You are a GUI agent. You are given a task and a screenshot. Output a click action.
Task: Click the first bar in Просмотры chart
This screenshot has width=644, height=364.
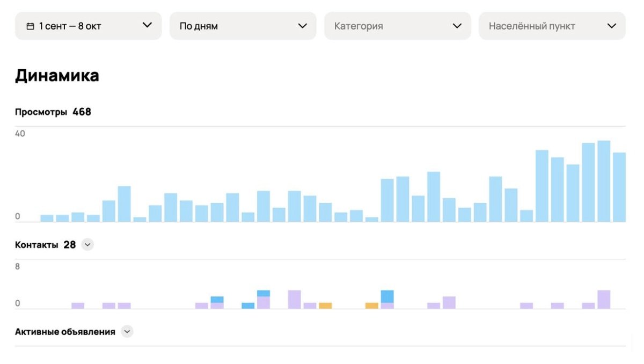pyautogui.click(x=47, y=218)
